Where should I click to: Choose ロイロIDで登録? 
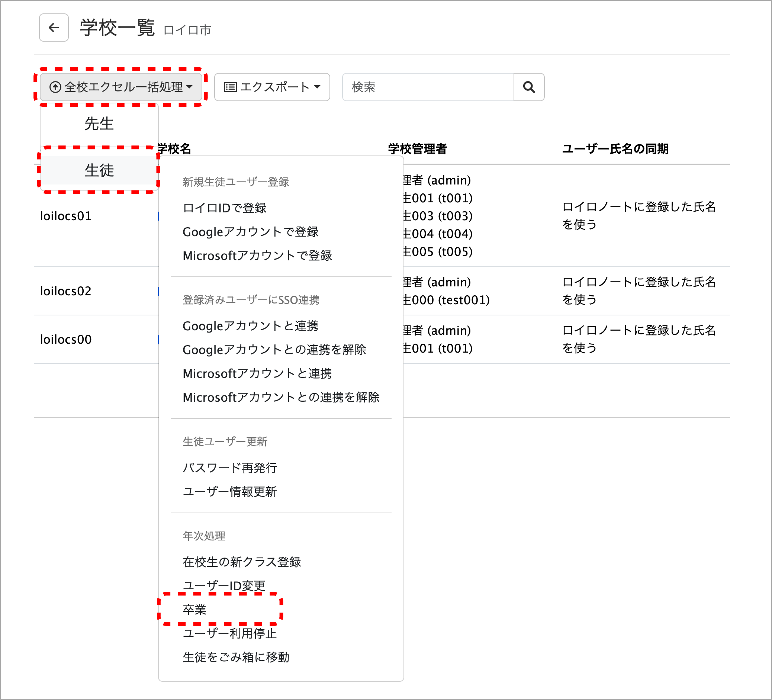(x=224, y=208)
